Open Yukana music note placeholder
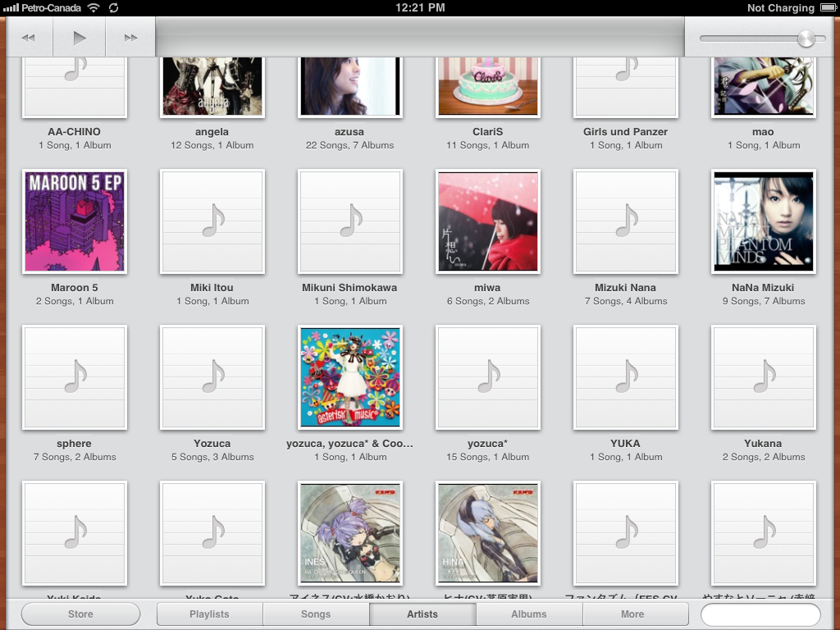Image resolution: width=840 pixels, height=630 pixels. [x=764, y=377]
